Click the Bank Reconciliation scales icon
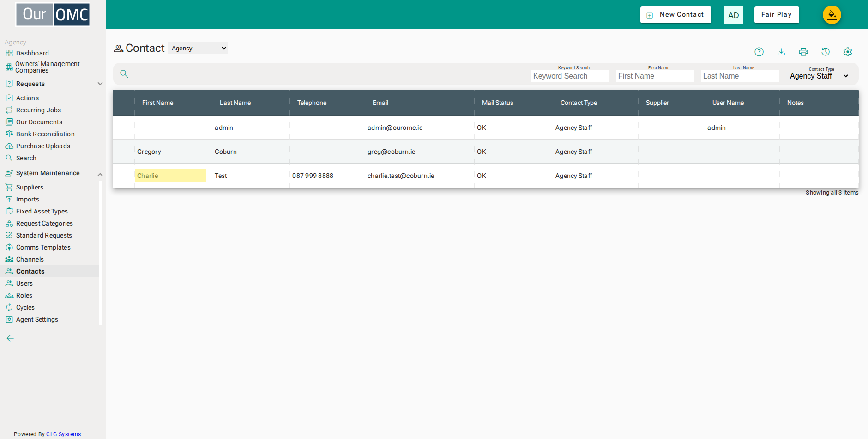 point(9,134)
